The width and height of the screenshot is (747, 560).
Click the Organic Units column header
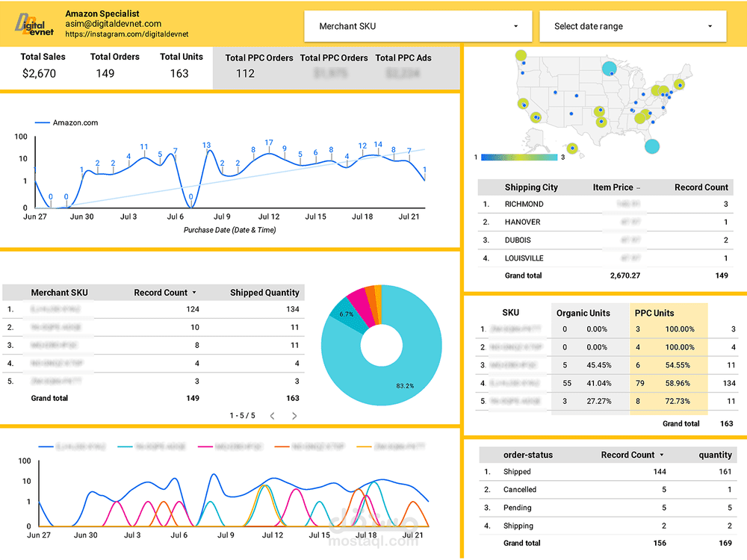point(583,313)
